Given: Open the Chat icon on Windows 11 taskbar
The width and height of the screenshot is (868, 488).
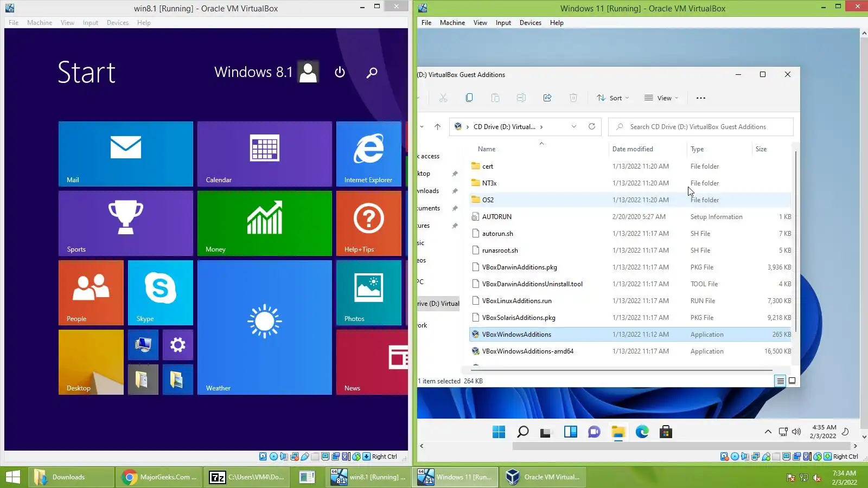Looking at the screenshot, I should point(595,432).
